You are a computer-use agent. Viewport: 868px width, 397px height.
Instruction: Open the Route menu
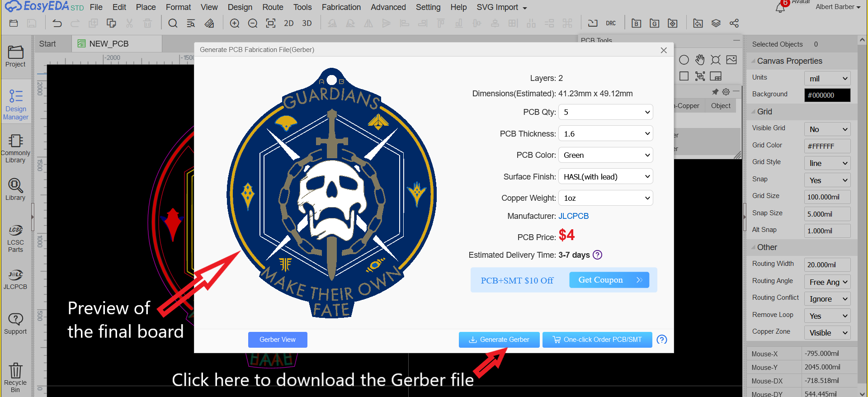[x=273, y=7]
